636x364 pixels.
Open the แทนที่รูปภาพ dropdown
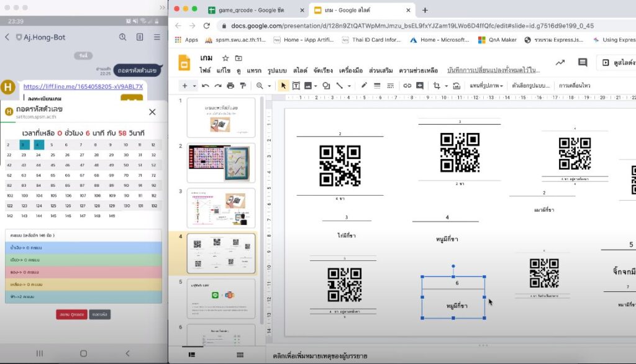(486, 86)
